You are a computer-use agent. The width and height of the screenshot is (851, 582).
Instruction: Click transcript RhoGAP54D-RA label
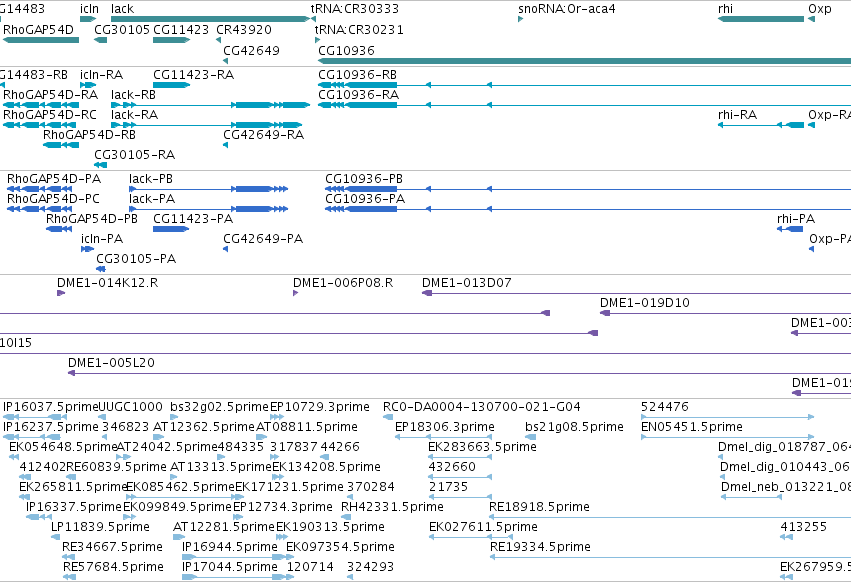pyautogui.click(x=50, y=94)
